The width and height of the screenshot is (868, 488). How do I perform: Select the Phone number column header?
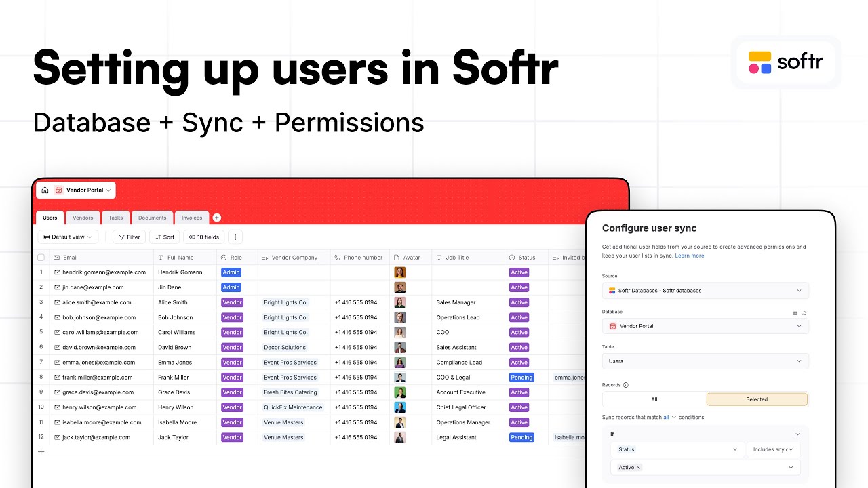pyautogui.click(x=359, y=258)
